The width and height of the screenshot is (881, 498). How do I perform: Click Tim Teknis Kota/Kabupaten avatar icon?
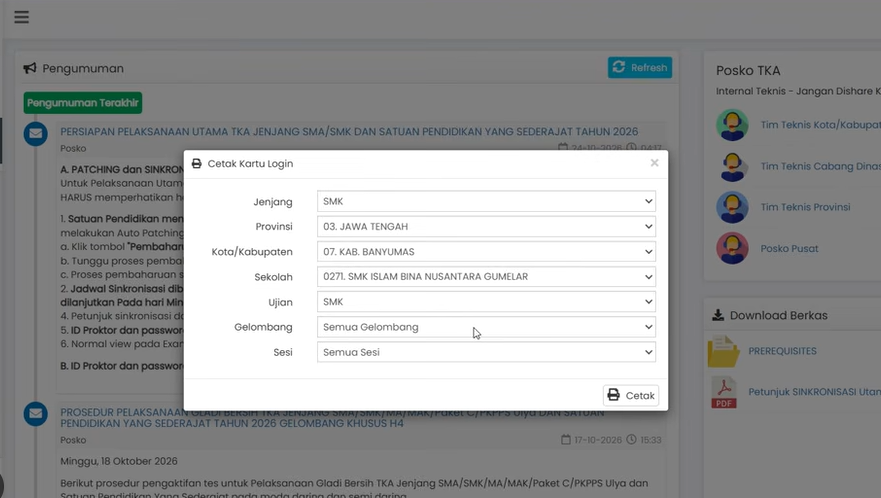(x=732, y=125)
